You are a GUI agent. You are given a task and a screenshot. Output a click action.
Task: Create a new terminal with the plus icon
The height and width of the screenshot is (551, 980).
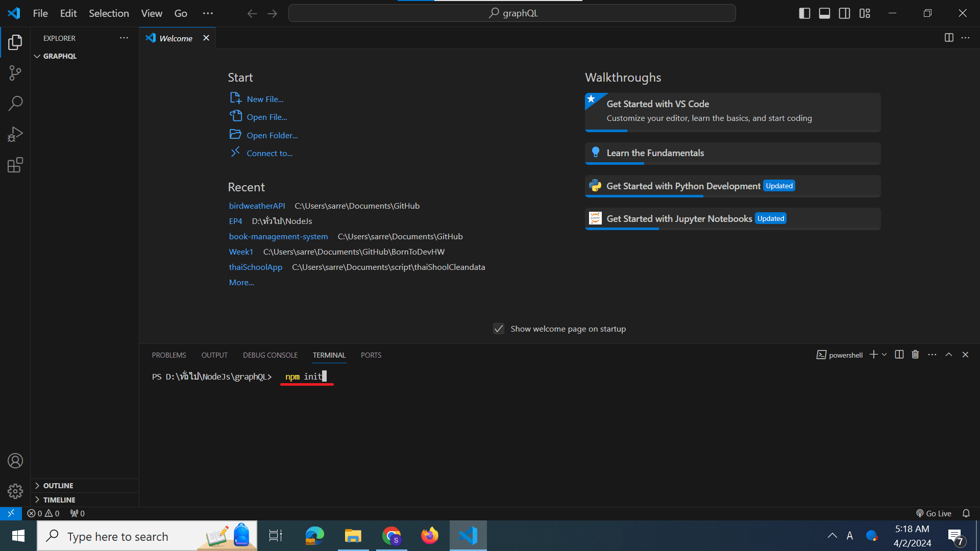click(x=874, y=354)
